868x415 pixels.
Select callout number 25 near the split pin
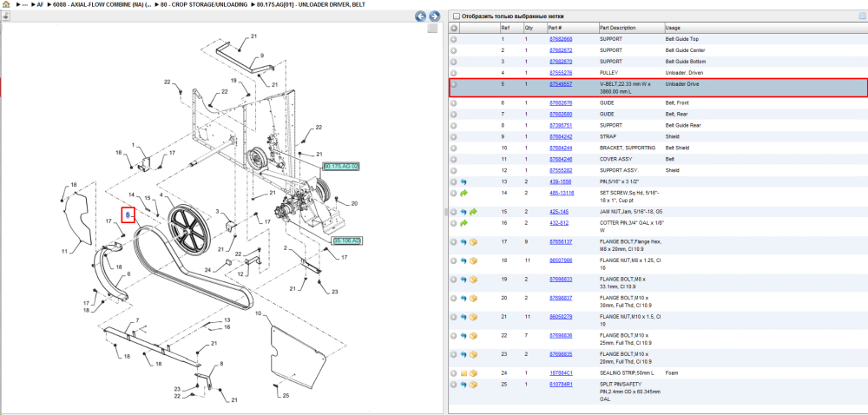[x=286, y=396]
